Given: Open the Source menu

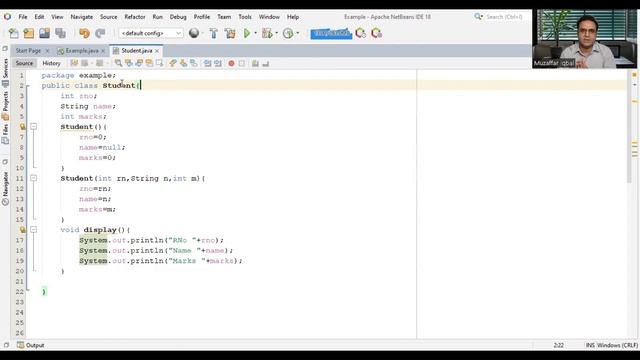Looking at the screenshot, I should pyautogui.click(x=109, y=17).
